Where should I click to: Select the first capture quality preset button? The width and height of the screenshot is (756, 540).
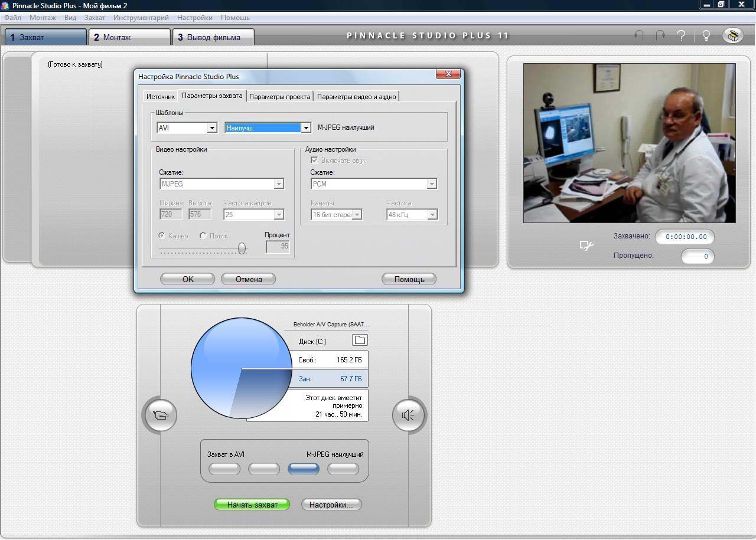(224, 469)
